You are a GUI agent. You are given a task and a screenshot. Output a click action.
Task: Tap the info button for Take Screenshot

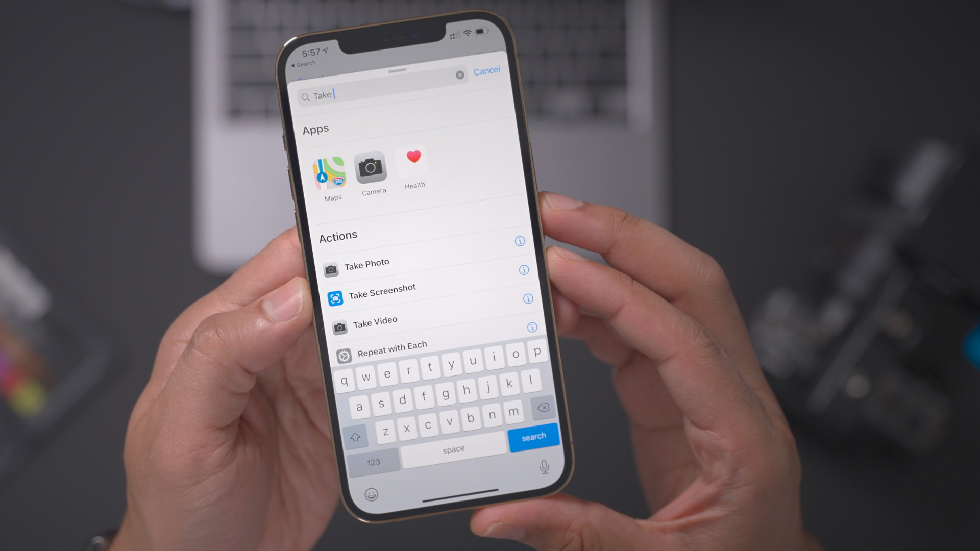pos(528,298)
